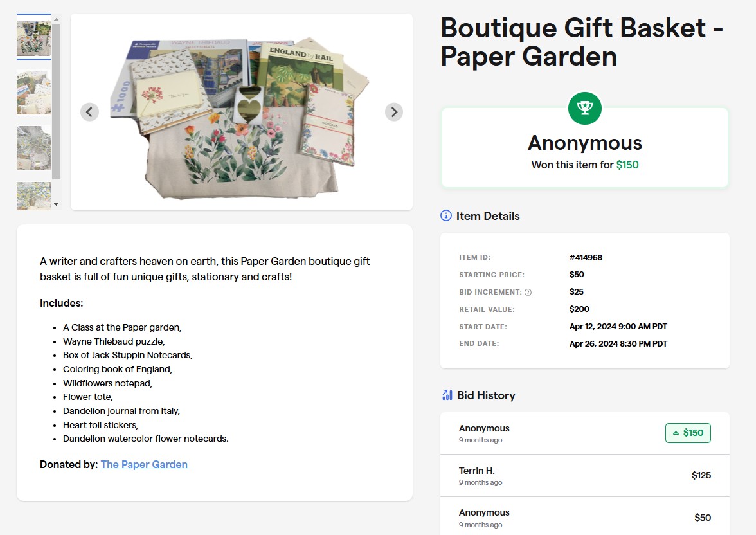Click the Bid History chart icon
The width and height of the screenshot is (756, 535).
pos(447,395)
